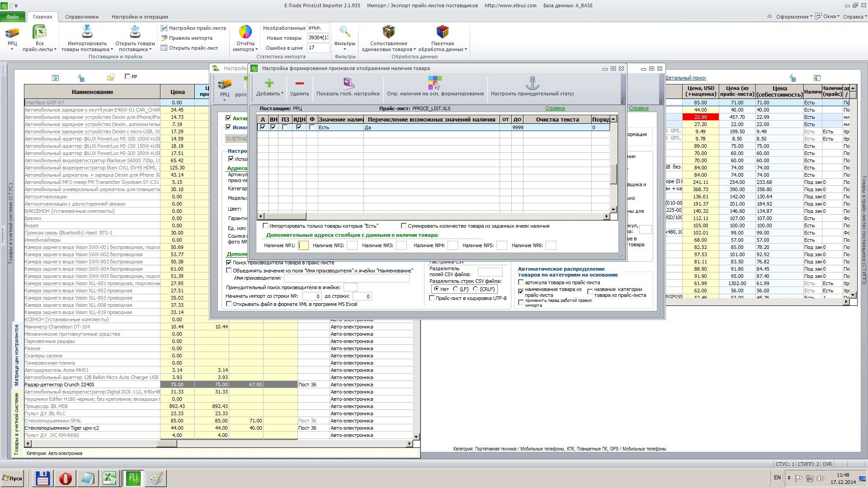Switch to the 'Главная' ribbon tab
Viewport: 868px width, 488px height.
[42, 17]
